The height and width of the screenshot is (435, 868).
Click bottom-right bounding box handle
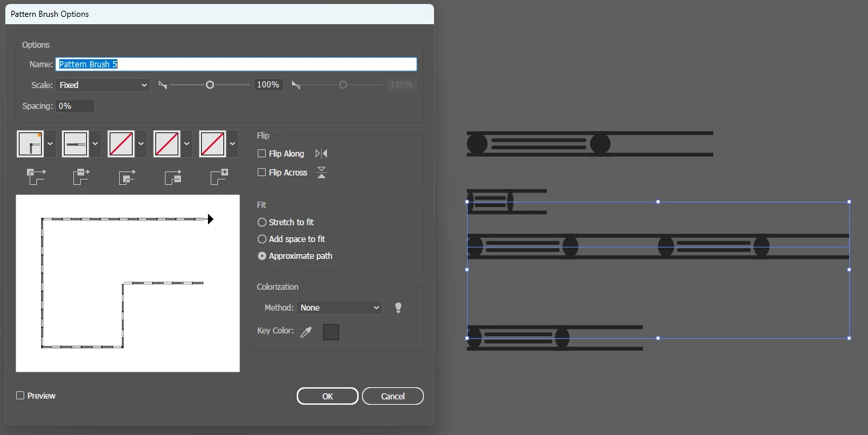pyautogui.click(x=849, y=338)
